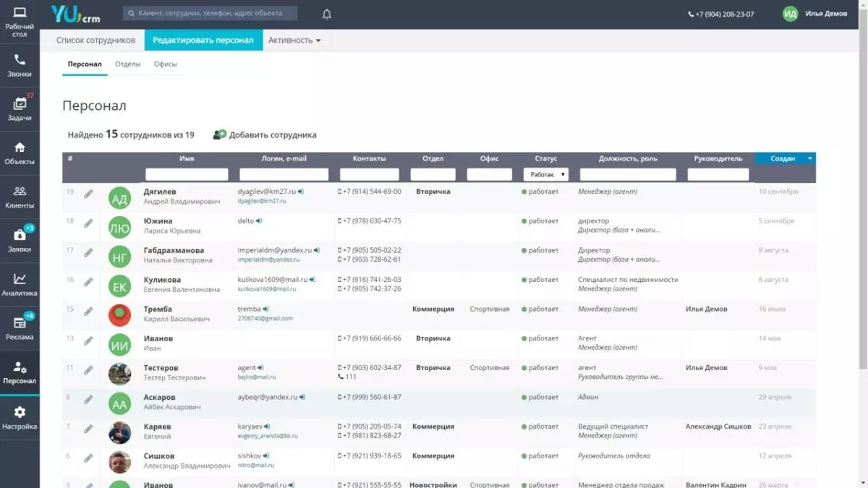Click login-as icon next to tremba
This screenshot has height=488, width=868.
click(266, 309)
